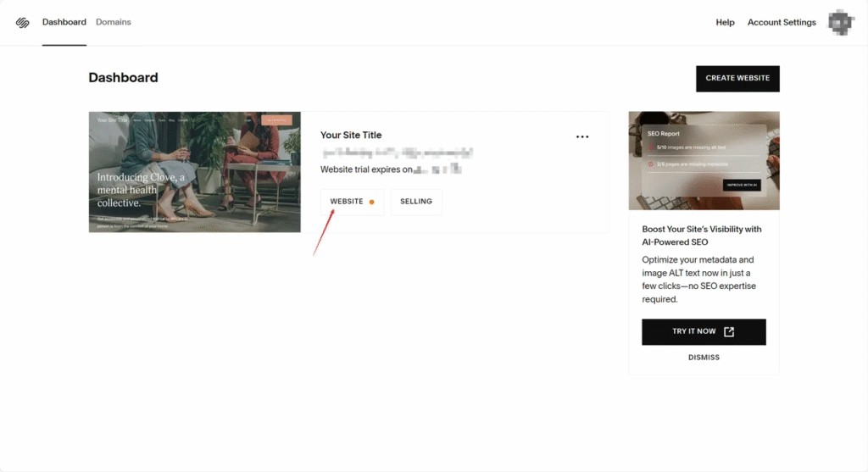Click the Create Website button
Image resolution: width=868 pixels, height=472 pixels.
(737, 79)
